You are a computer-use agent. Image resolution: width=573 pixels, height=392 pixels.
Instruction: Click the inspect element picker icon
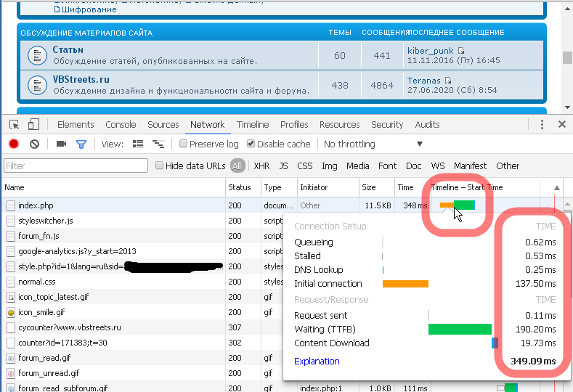click(14, 125)
